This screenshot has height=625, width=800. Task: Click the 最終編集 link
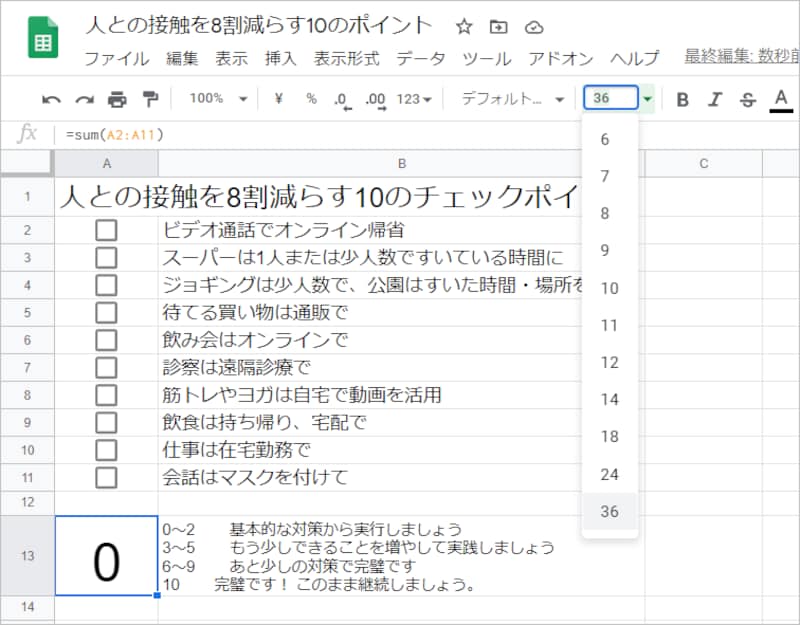click(740, 58)
